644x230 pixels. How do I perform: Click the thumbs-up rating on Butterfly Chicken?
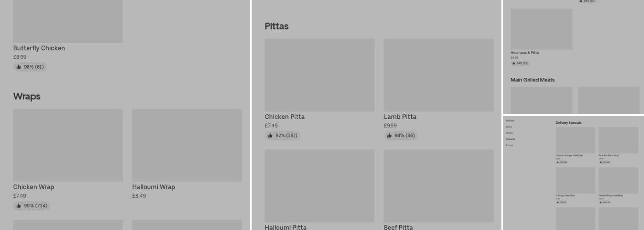click(x=30, y=67)
